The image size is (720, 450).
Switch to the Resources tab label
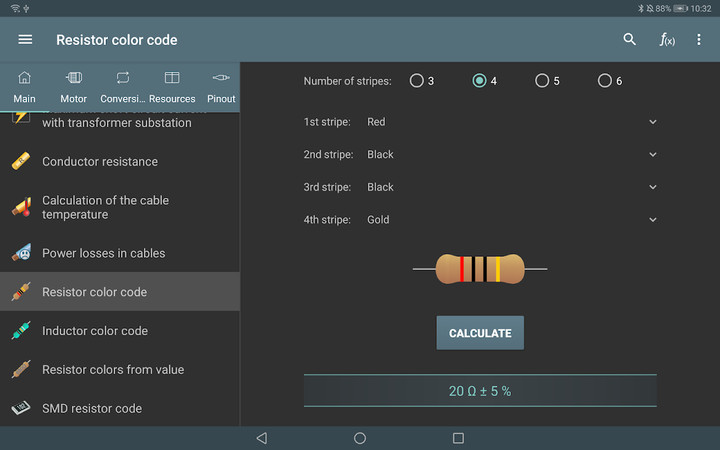(172, 99)
